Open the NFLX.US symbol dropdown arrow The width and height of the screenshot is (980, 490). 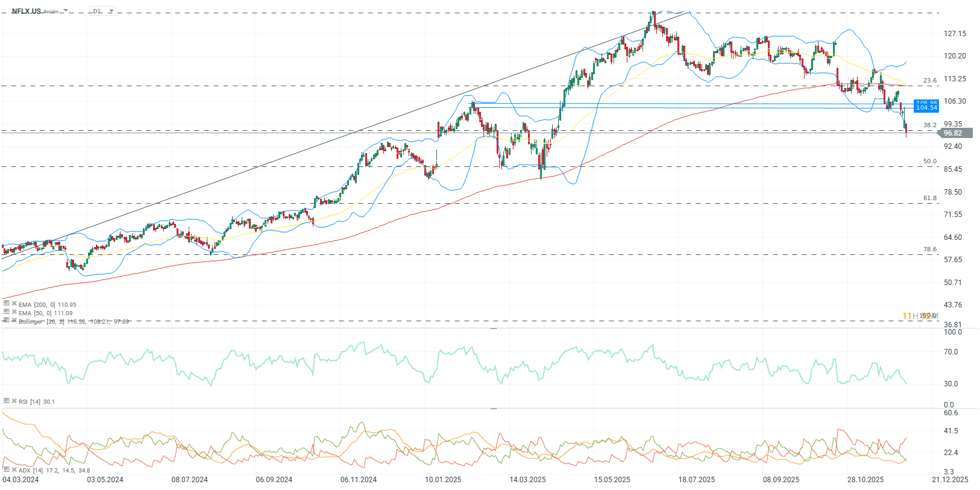point(65,11)
